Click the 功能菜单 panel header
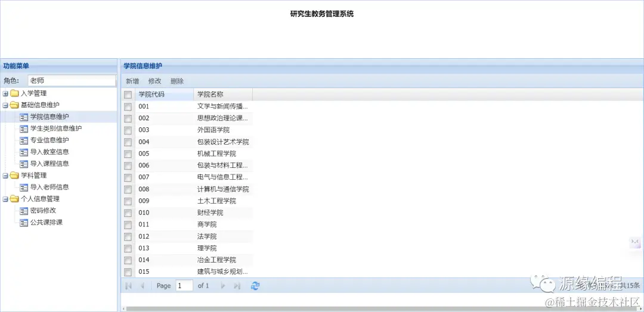 (x=58, y=66)
